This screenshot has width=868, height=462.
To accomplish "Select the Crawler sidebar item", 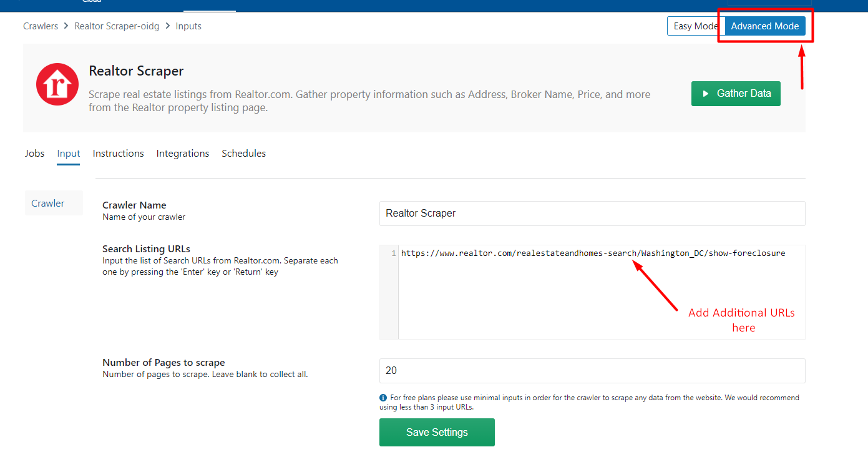I will pyautogui.click(x=54, y=203).
